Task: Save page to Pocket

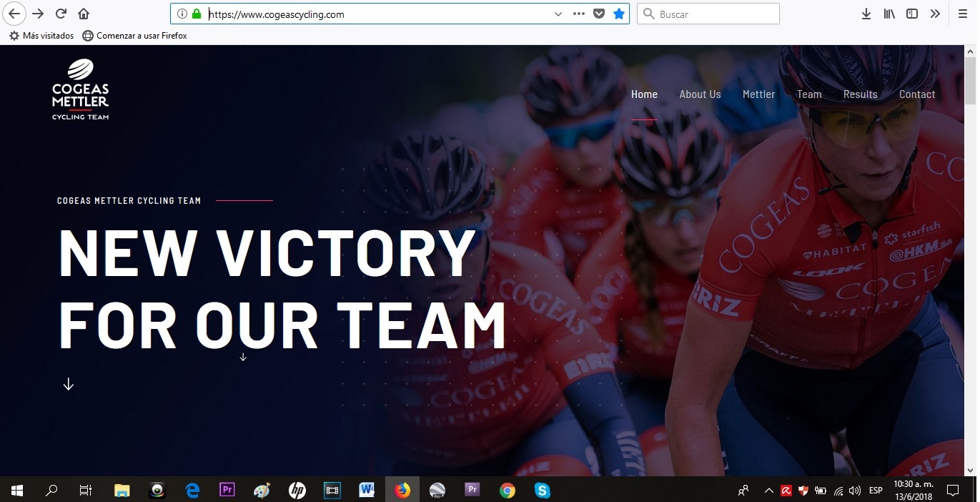Action: tap(599, 13)
